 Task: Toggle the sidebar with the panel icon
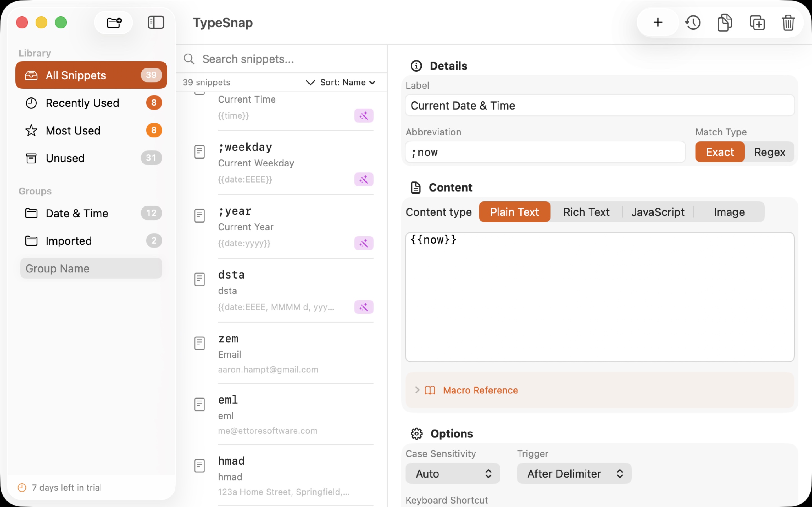click(x=156, y=23)
